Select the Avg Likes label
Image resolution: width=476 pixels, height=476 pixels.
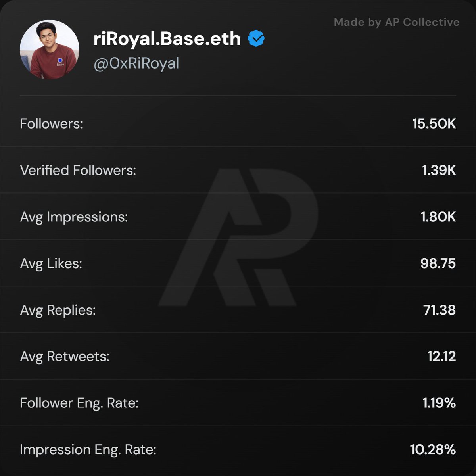click(x=51, y=263)
